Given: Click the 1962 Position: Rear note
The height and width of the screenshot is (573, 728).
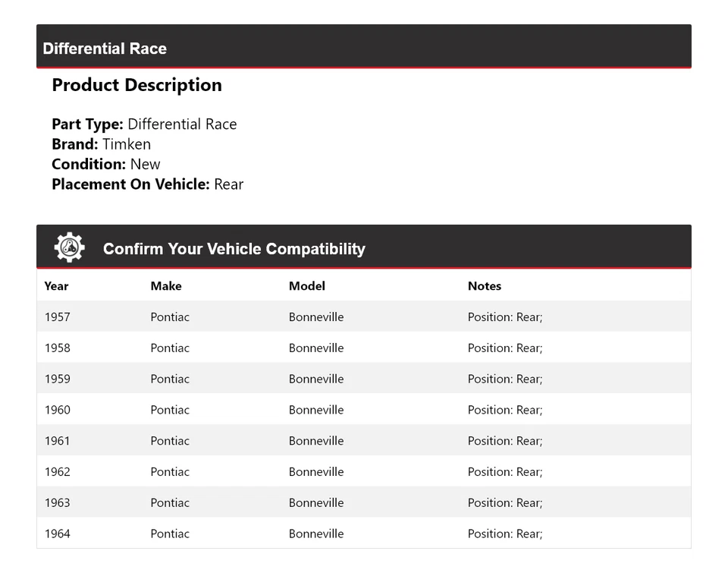Looking at the screenshot, I should 504,472.
